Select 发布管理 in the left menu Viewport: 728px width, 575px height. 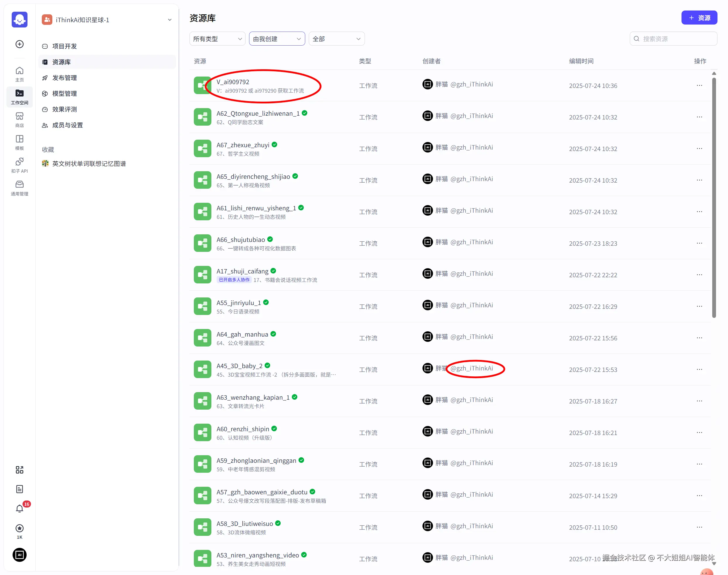[64, 78]
